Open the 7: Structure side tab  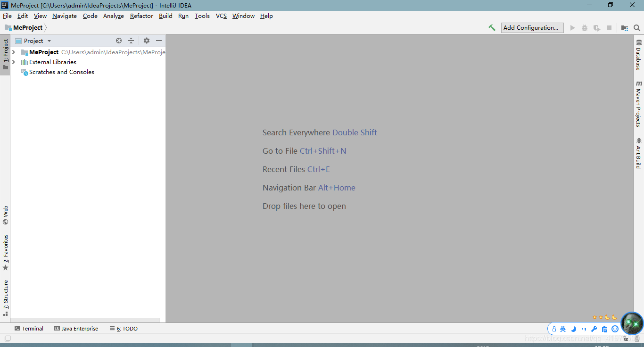click(x=5, y=298)
